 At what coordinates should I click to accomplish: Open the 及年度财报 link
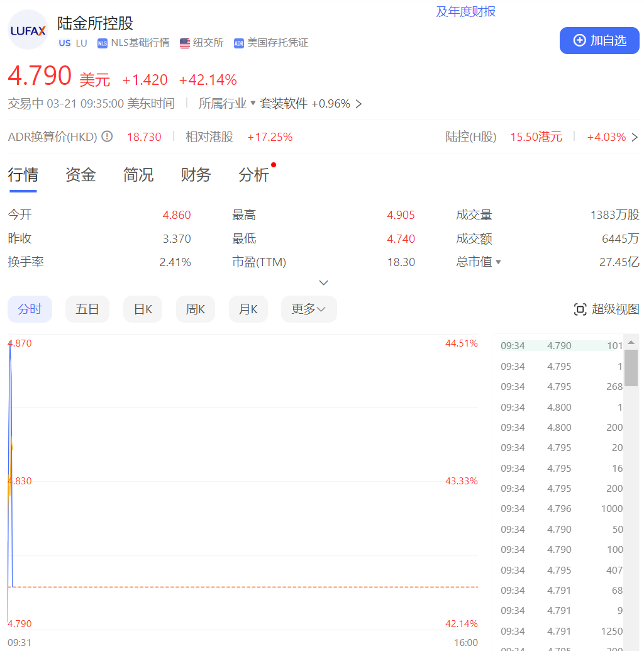[x=465, y=11]
